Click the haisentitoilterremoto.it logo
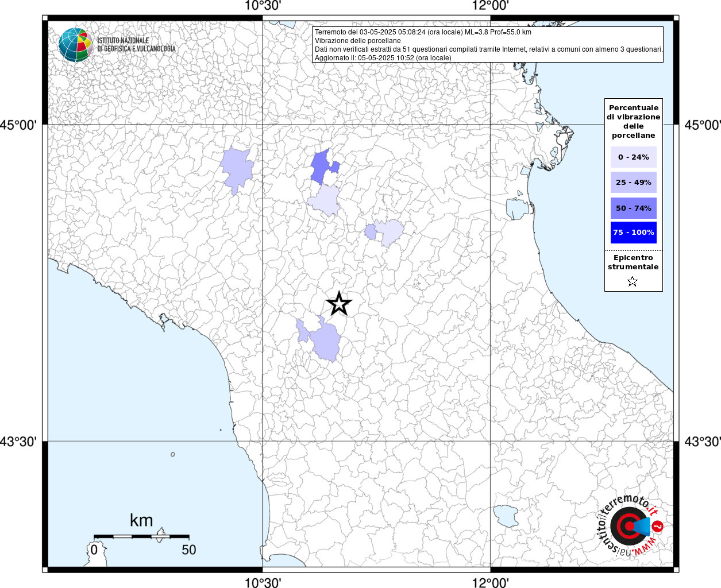The image size is (721, 588). tap(630, 526)
